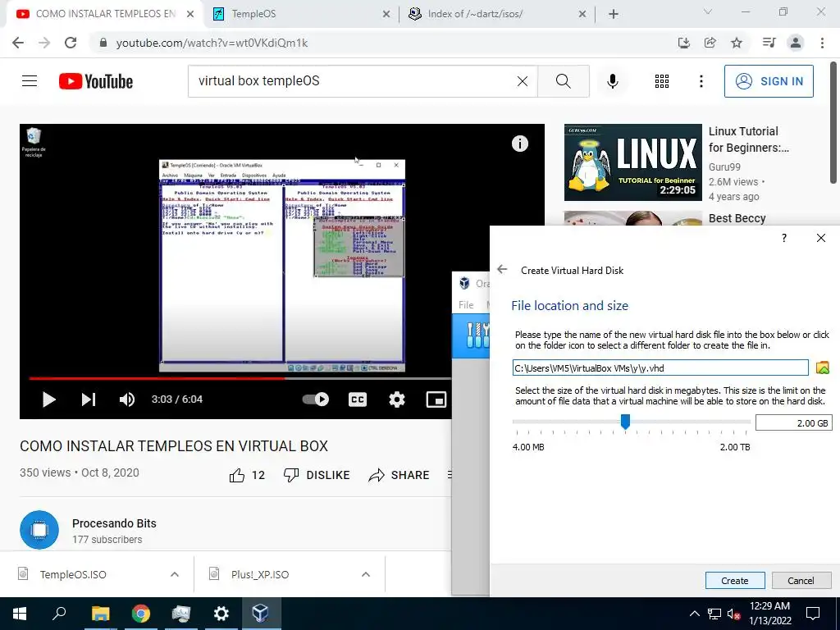
Task: Open the network icon in system tray
Action: tap(714, 614)
